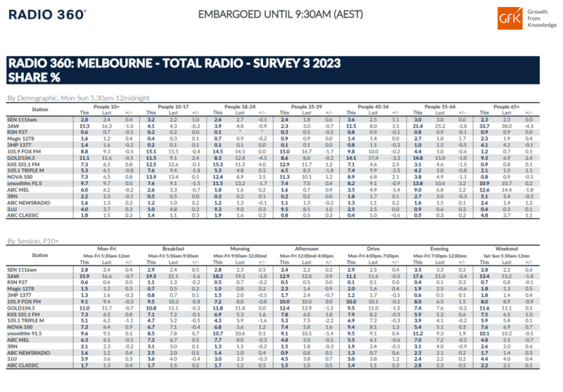Select 'SEN 1116am' in the demographic table
This screenshot has height=392, width=563.
click(x=22, y=120)
